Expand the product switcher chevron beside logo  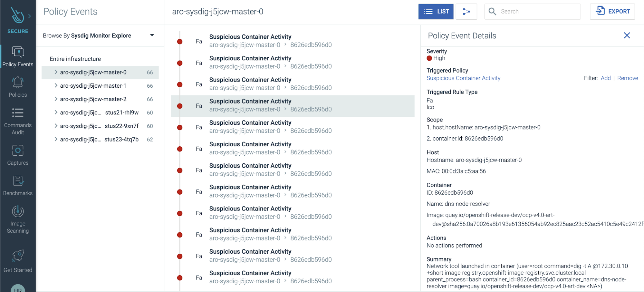[30, 16]
